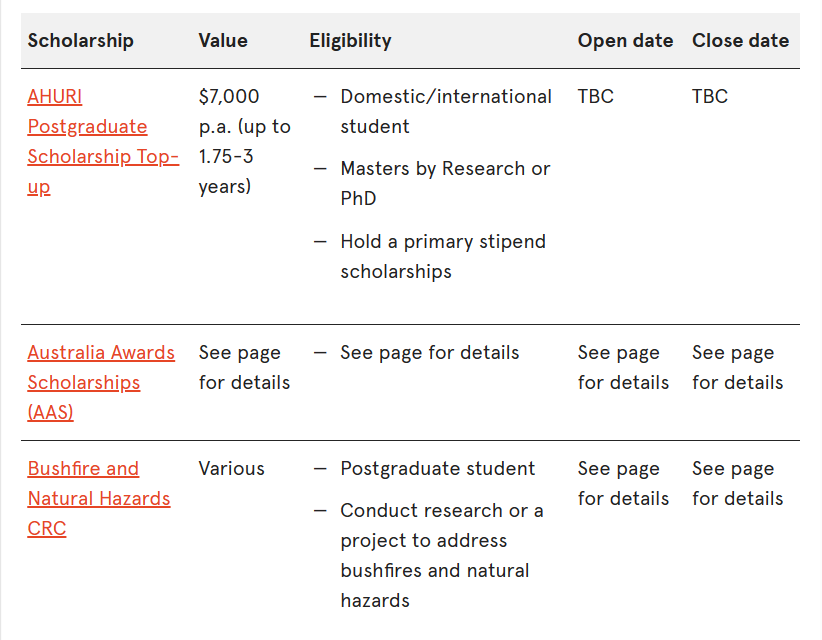Click the Close date column header
822x640 pixels.
point(740,41)
